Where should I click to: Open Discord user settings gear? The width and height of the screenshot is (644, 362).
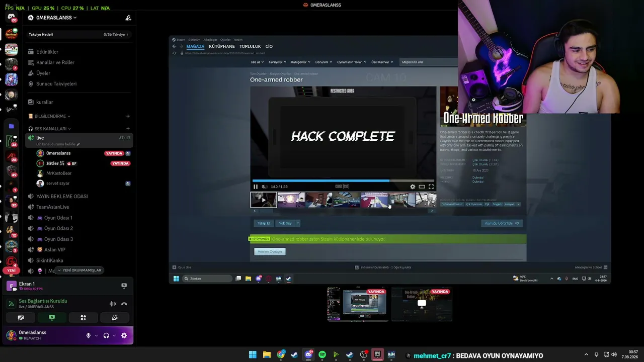[x=124, y=335]
